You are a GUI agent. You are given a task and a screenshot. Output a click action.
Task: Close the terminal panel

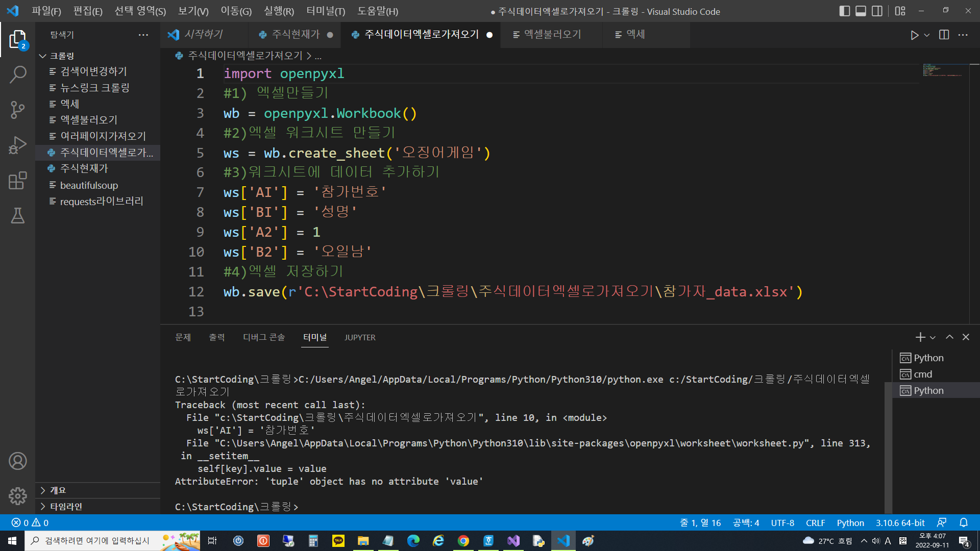(966, 337)
